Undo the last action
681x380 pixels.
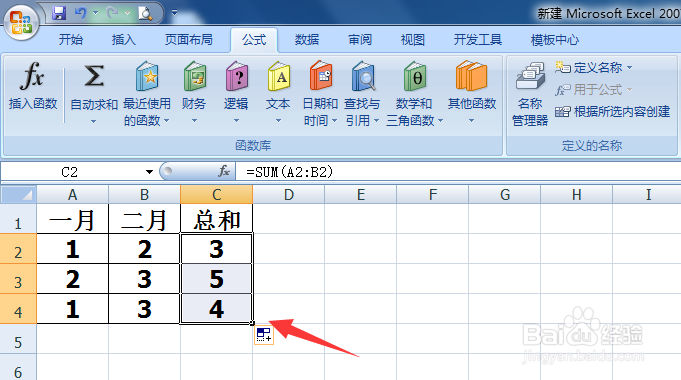click(x=81, y=13)
